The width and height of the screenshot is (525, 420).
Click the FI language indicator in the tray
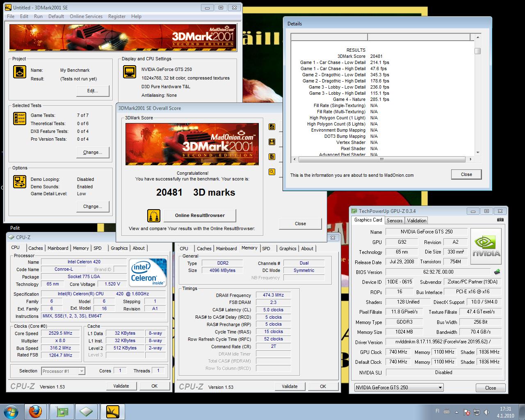438,411
